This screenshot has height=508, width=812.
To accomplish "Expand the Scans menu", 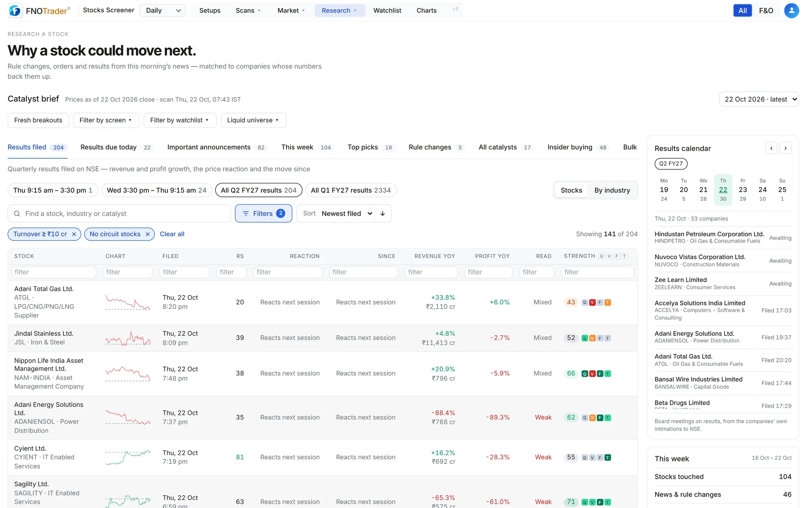I will (x=248, y=10).
